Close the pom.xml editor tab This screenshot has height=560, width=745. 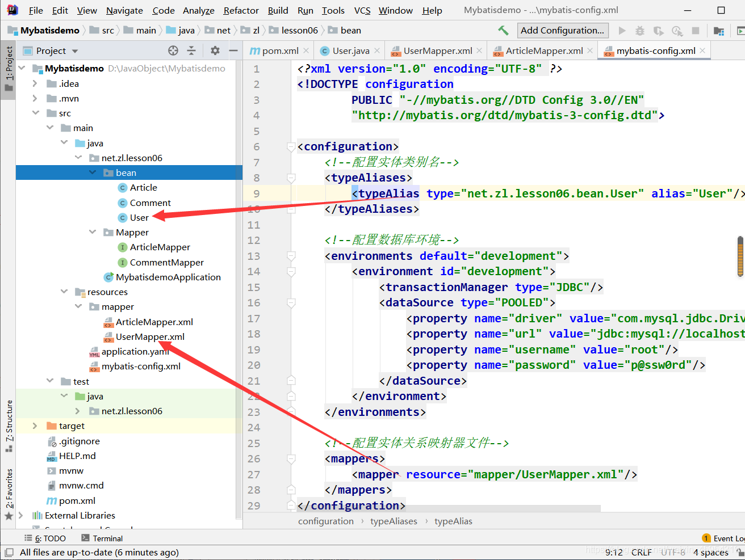click(x=306, y=50)
